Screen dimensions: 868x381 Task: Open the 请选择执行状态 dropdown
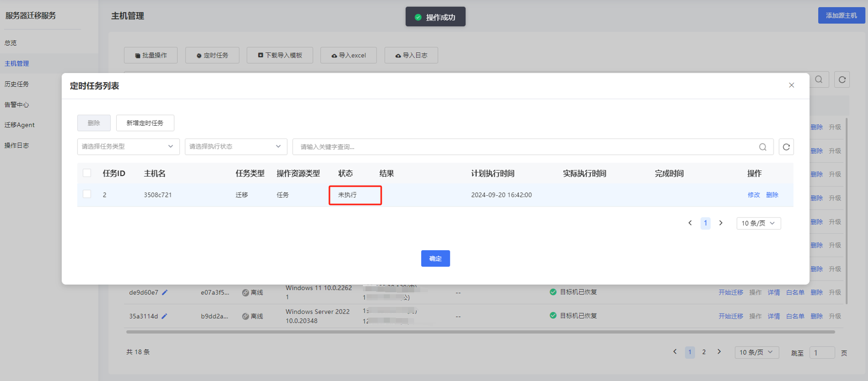[236, 147]
